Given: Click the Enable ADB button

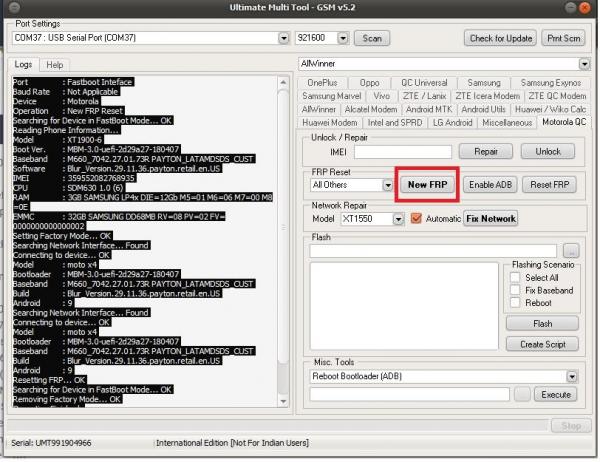Looking at the screenshot, I should point(490,185).
